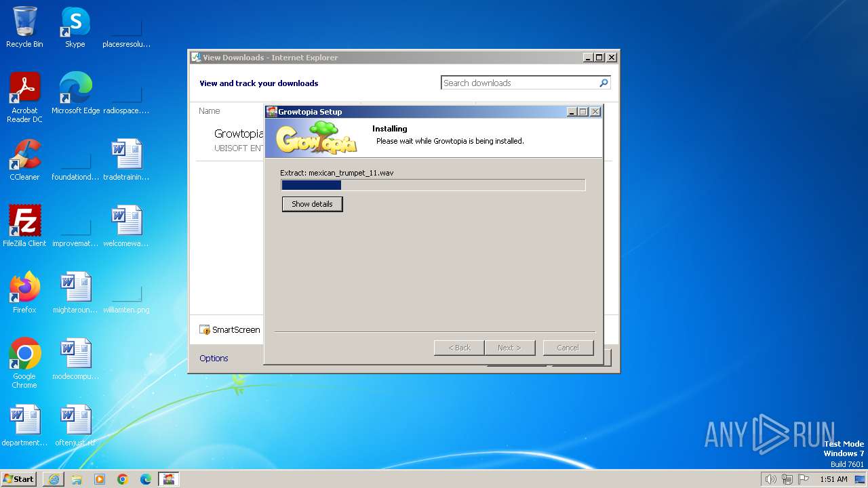
Task: Click the Show details button
Action: click(312, 204)
